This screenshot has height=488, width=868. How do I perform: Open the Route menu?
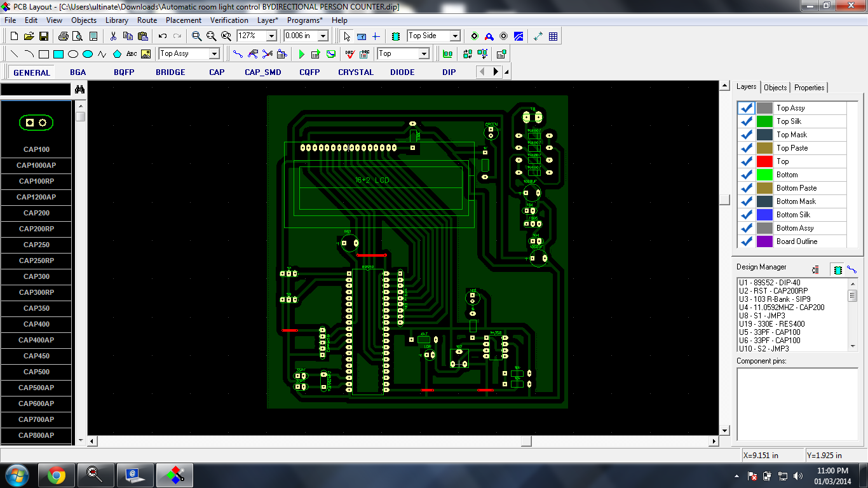coord(147,20)
